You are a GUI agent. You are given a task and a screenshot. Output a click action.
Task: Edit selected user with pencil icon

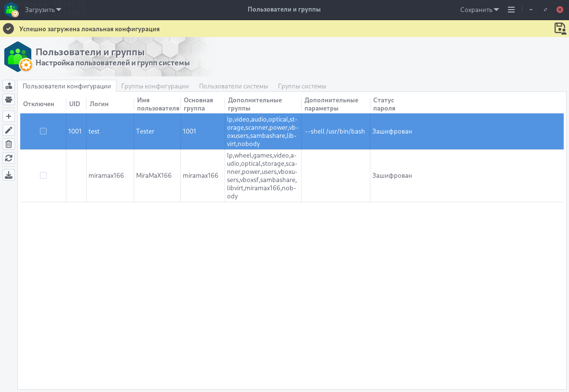point(9,130)
